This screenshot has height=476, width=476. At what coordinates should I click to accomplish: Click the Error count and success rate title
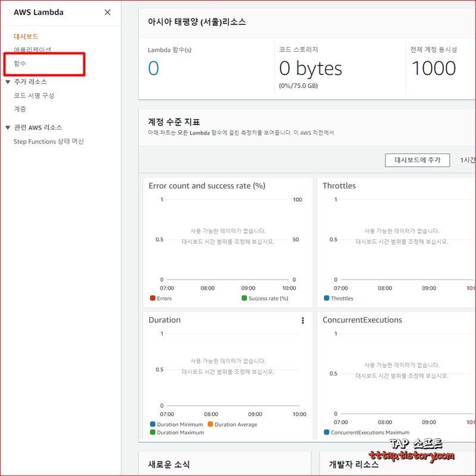(207, 186)
